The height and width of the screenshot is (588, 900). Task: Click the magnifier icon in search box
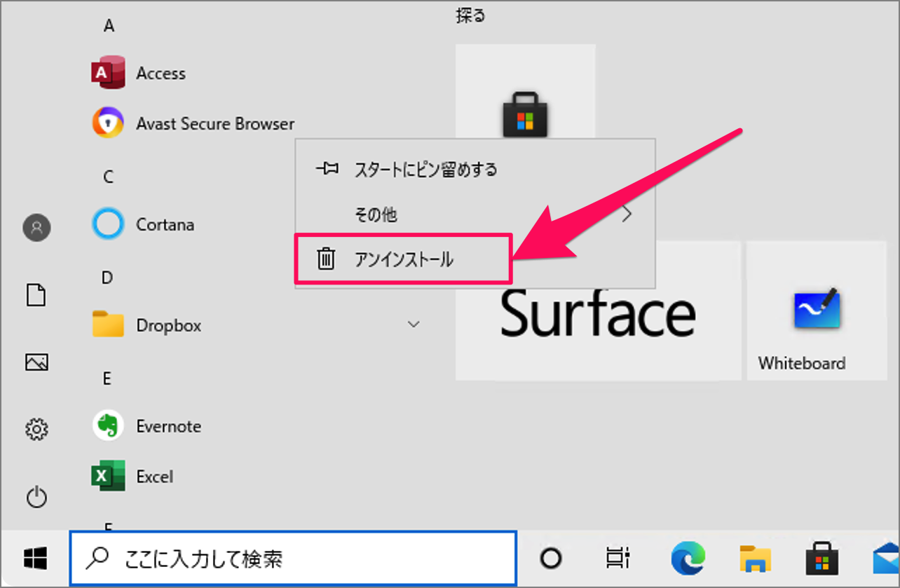click(97, 558)
